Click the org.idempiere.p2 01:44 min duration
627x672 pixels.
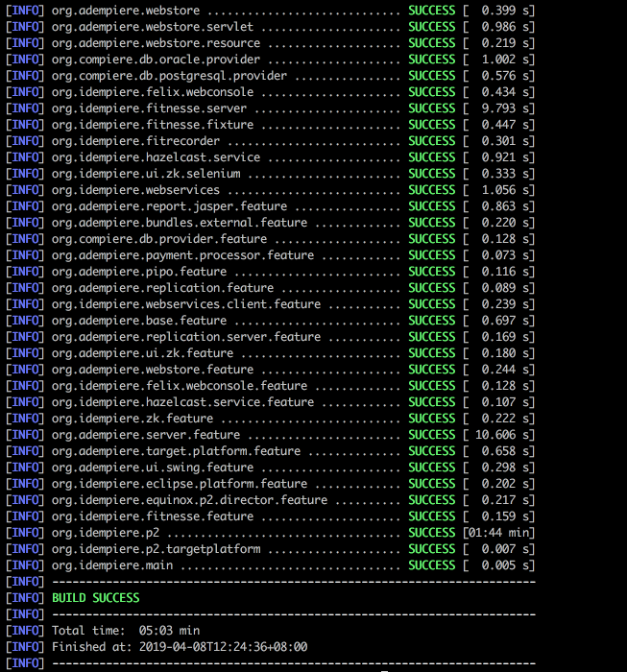(498, 532)
